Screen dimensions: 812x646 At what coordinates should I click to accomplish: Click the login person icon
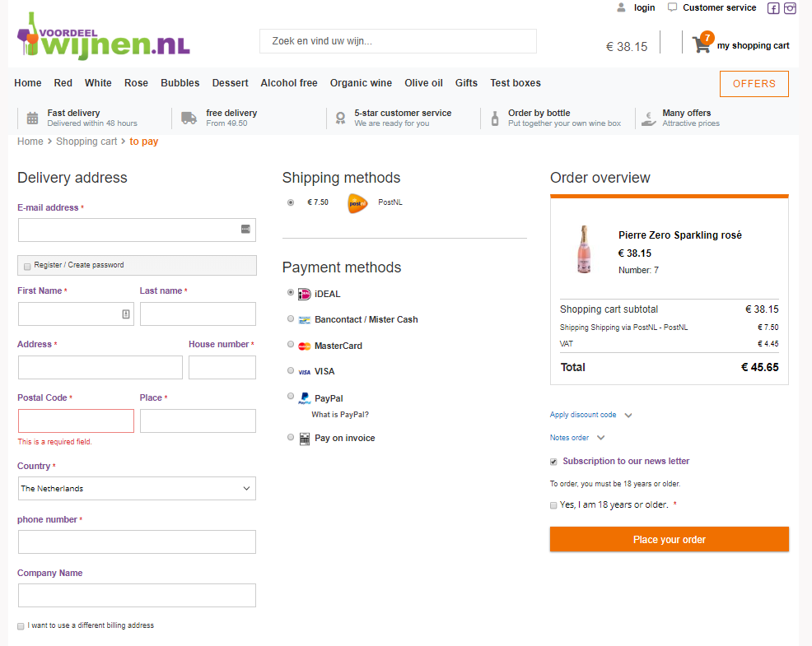pyautogui.click(x=621, y=7)
